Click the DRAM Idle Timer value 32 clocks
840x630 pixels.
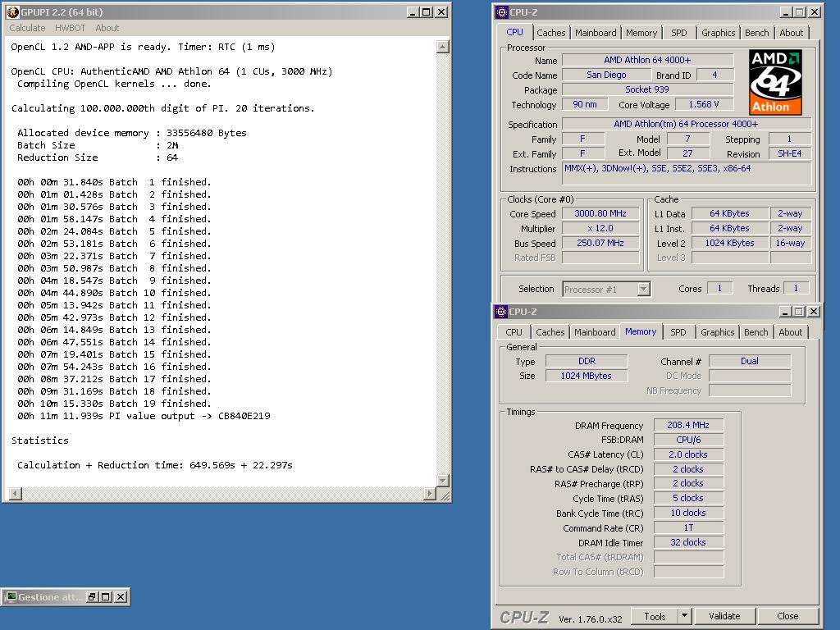click(688, 542)
